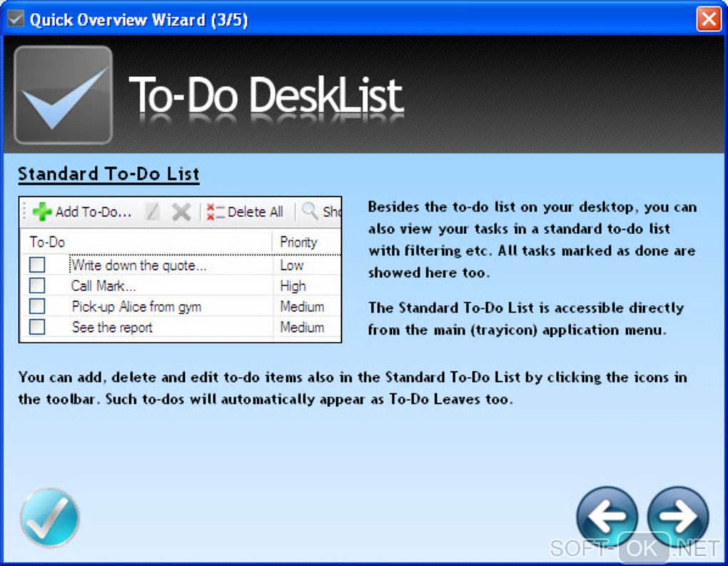This screenshot has width=728, height=566.
Task: Click the next arrow button
Action: [x=678, y=516]
